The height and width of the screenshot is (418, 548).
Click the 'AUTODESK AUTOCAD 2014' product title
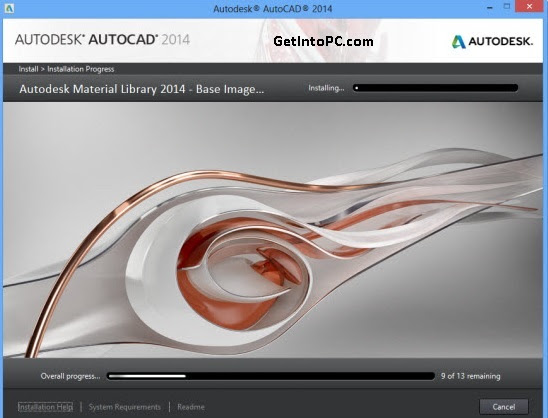[102, 39]
